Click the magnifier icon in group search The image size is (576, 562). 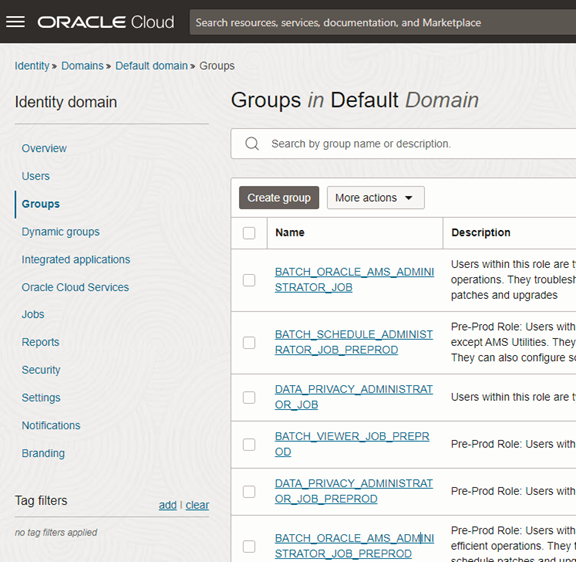point(252,144)
